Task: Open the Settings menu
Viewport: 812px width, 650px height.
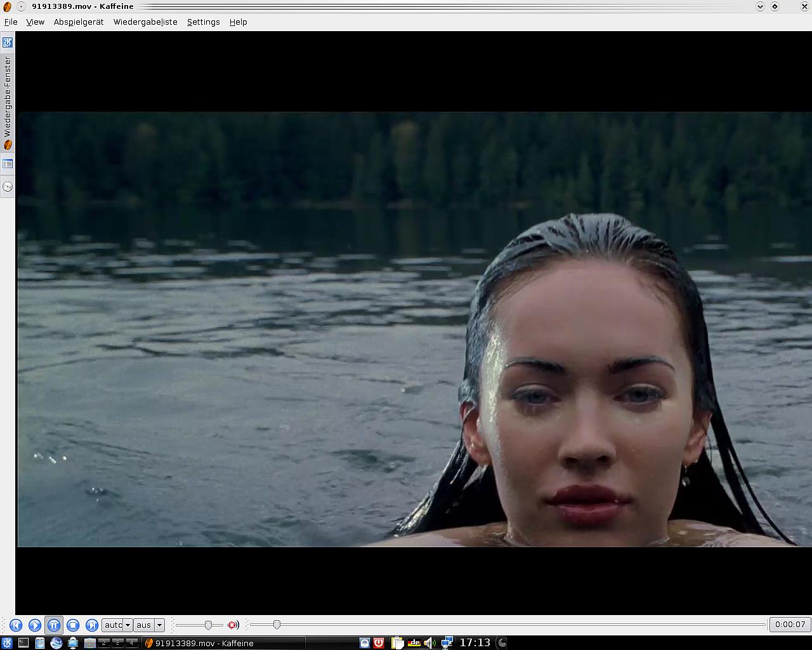Action: pos(203,22)
